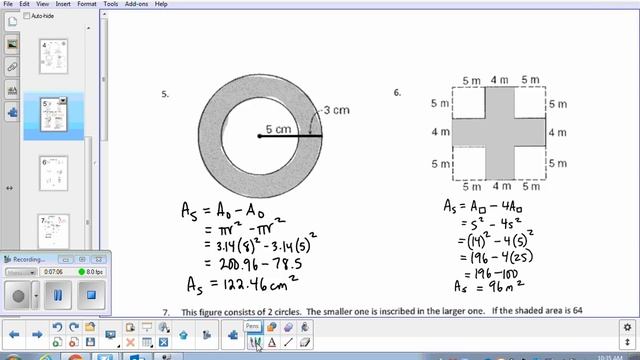The height and width of the screenshot is (360, 640).
Task: Select the Text tool
Action: click(x=272, y=342)
